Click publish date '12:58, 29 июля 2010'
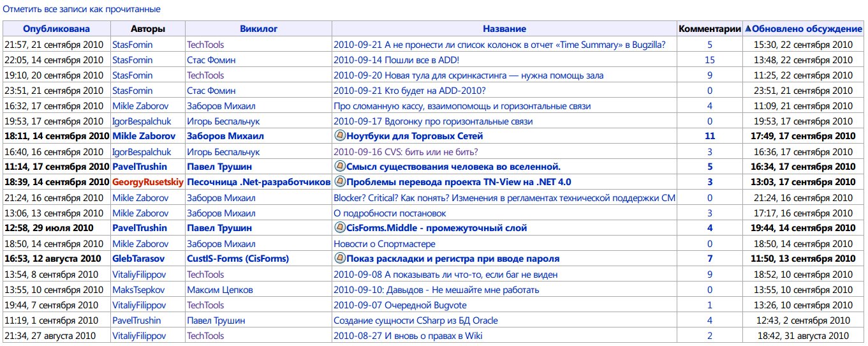Image resolution: width=868 pixels, height=346 pixels. coord(48,228)
